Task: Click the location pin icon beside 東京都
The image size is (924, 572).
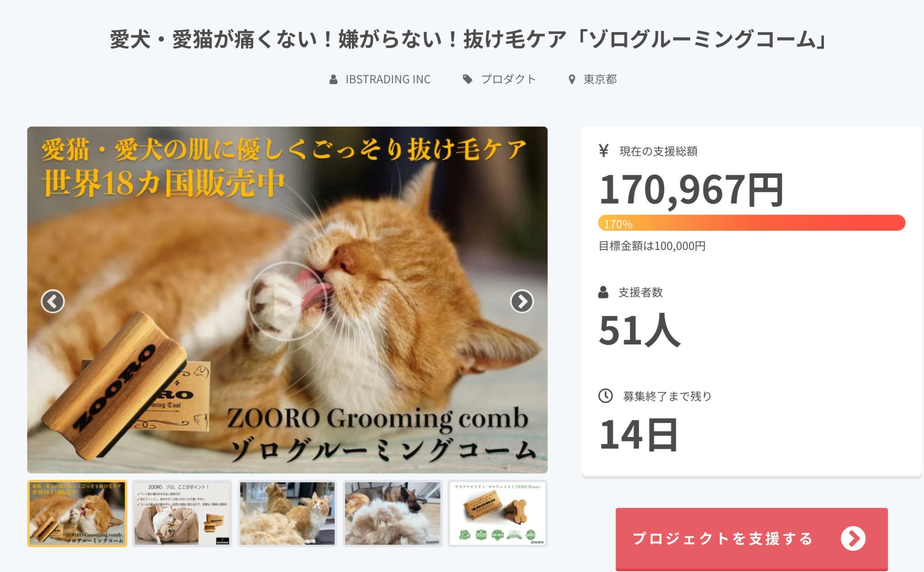Action: click(572, 79)
